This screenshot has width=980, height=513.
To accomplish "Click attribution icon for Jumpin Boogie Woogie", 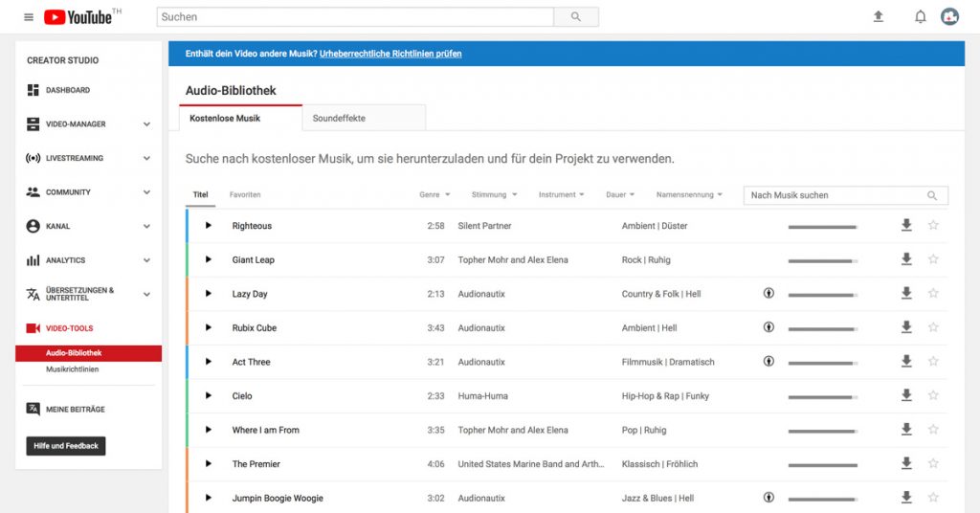I will (768, 498).
